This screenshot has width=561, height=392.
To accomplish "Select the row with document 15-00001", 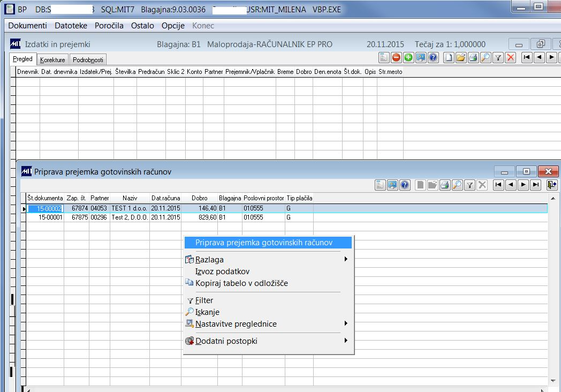I will pyautogui.click(x=287, y=217).
